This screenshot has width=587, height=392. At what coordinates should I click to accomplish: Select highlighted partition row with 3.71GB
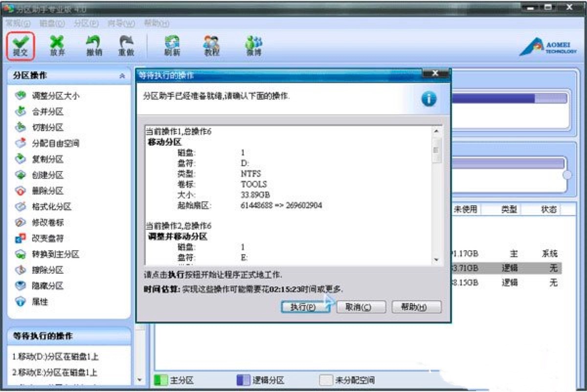[506, 268]
